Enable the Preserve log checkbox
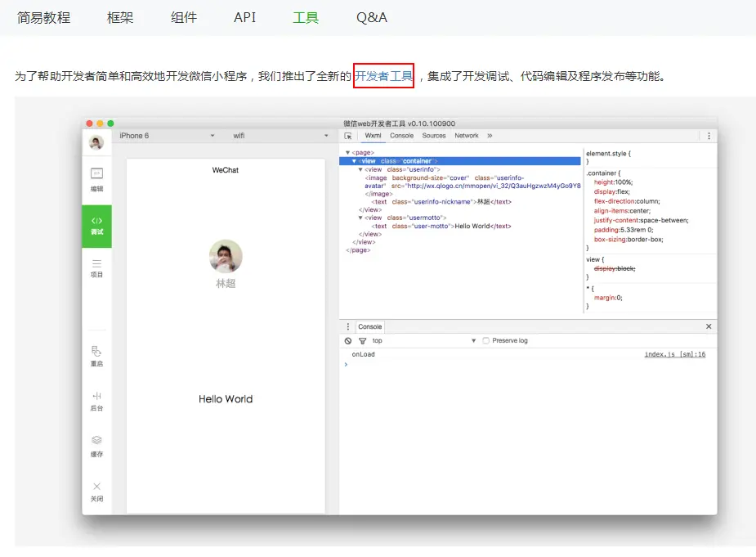Image resolution: width=756 pixels, height=557 pixels. coord(486,341)
